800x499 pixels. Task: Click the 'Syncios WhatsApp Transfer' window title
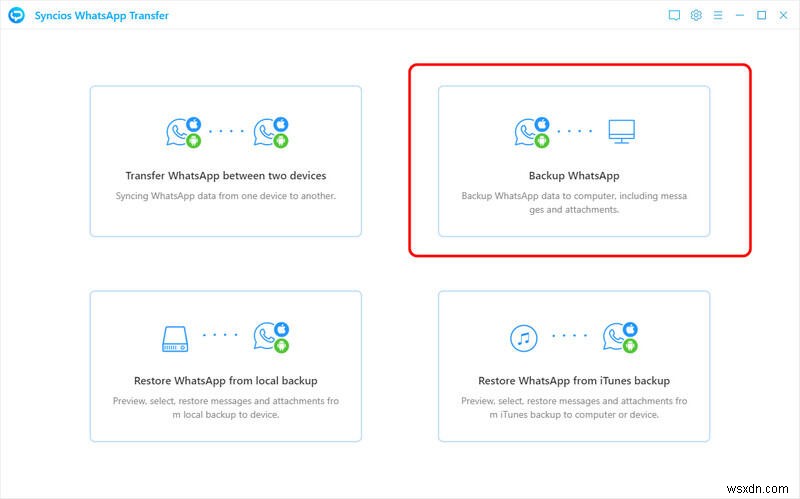pos(102,16)
